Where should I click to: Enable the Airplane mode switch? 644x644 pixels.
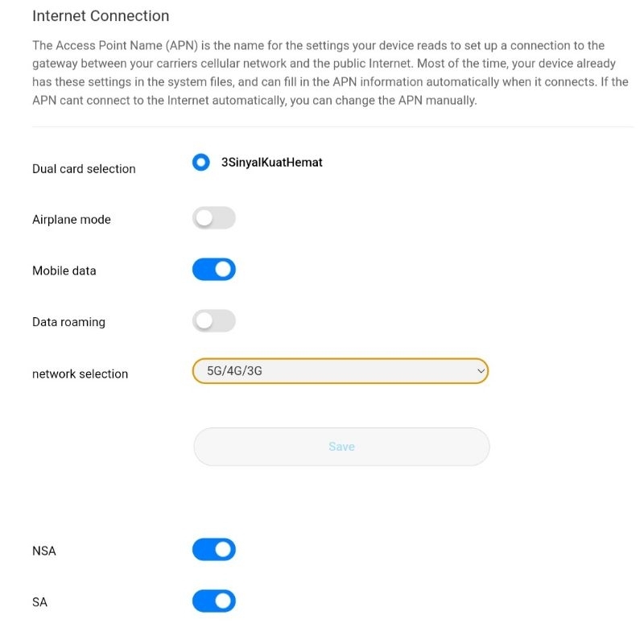[213, 218]
